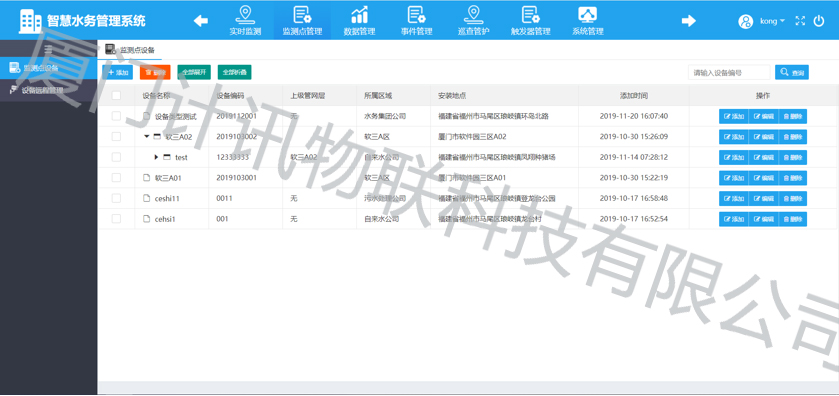839x396 pixels.
Task: Click the timestamp 2019-10-17 16:52:54
Action: [x=634, y=219]
